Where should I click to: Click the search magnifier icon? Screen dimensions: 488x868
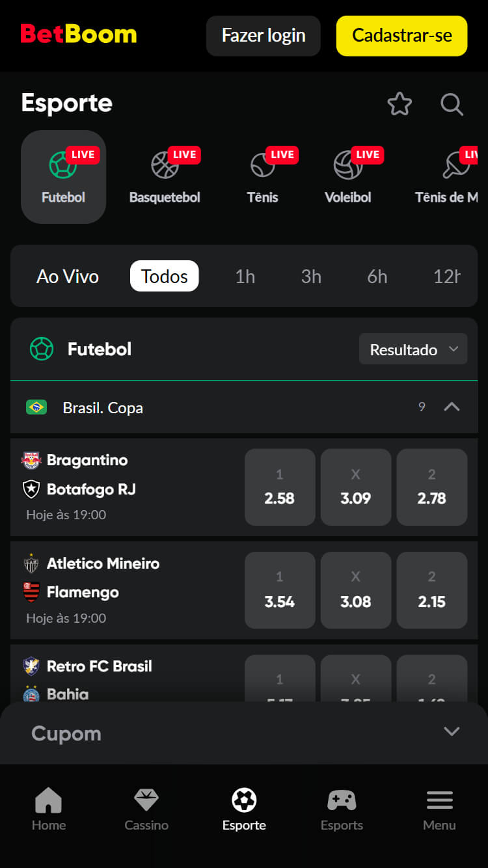[452, 104]
